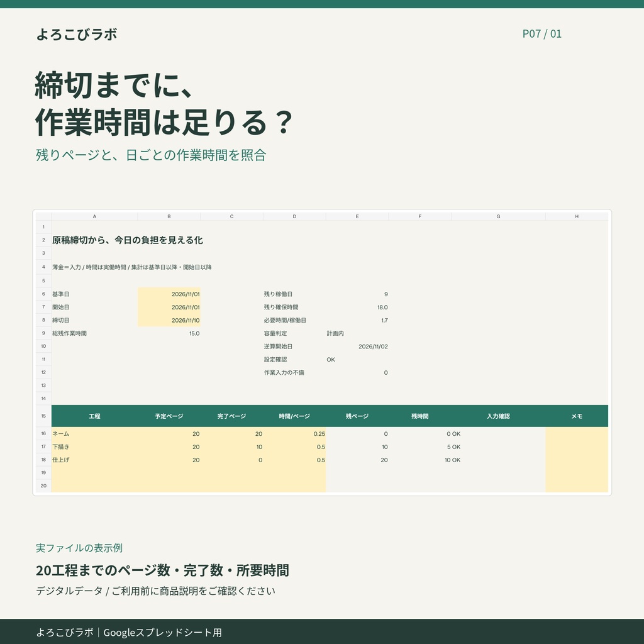Click the footer text 'よろこびラボ｜Googleスプレッドシート用'
644x644 pixels.
coord(129,633)
